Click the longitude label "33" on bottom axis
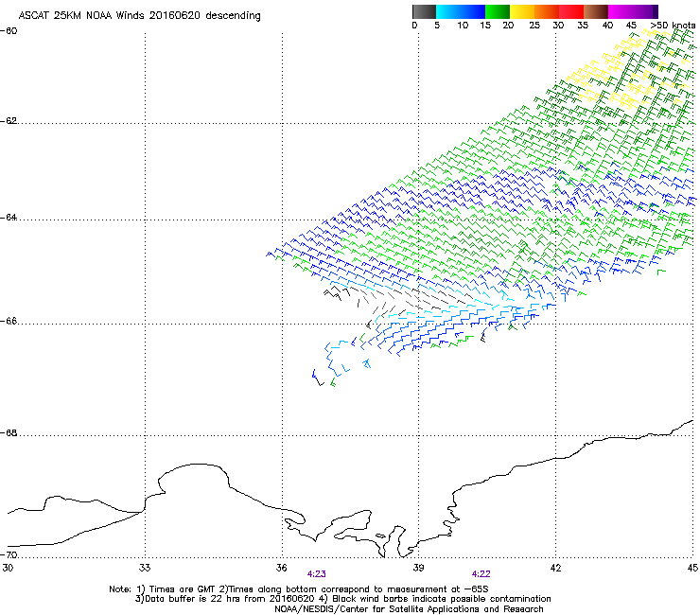 pos(145,568)
